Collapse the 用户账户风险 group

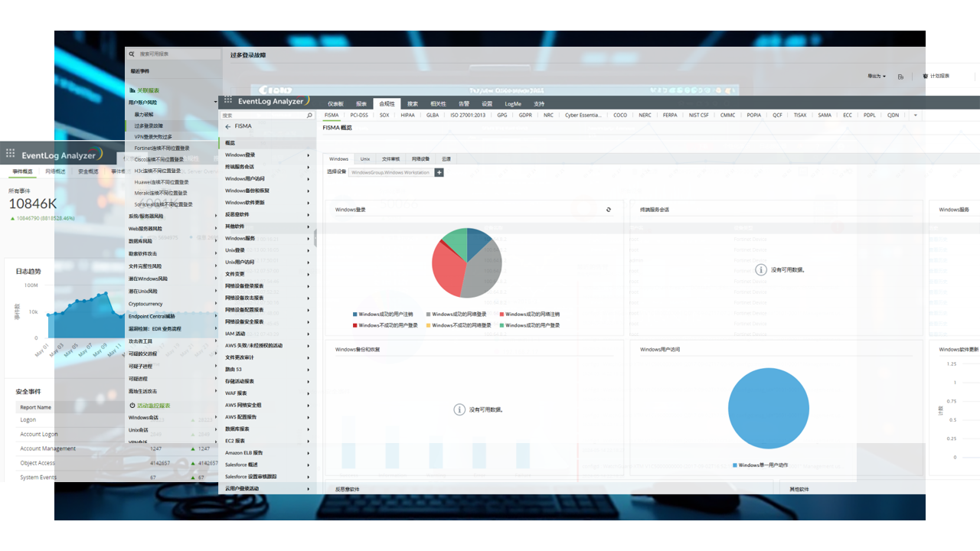[216, 102]
